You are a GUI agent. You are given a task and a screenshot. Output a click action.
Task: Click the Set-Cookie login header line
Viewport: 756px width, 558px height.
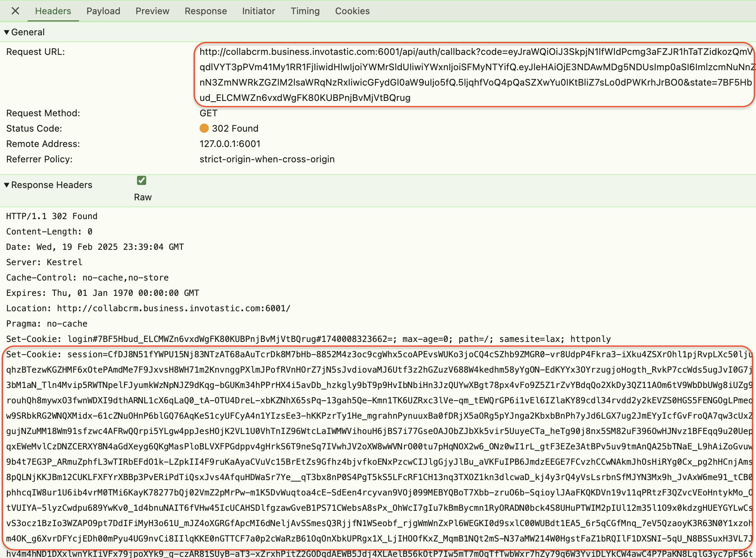(308, 339)
